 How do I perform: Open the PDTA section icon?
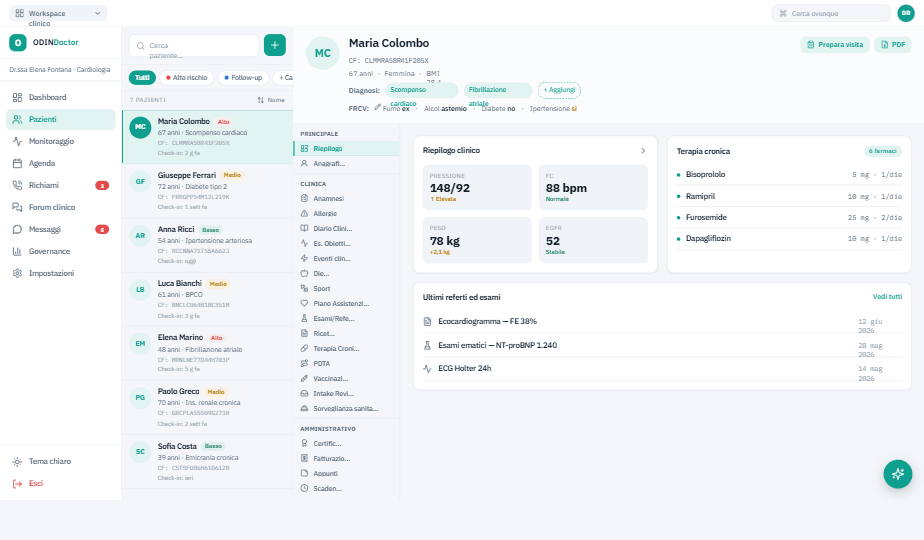click(x=304, y=364)
